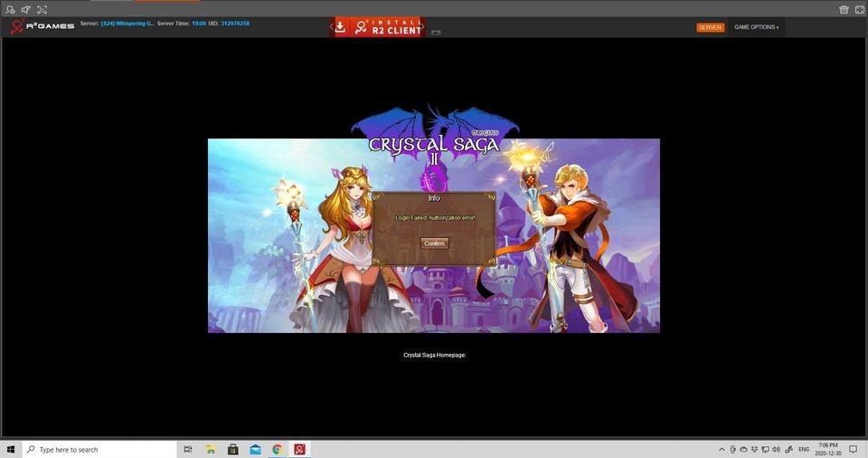Open Task View from the taskbar

[188, 449]
